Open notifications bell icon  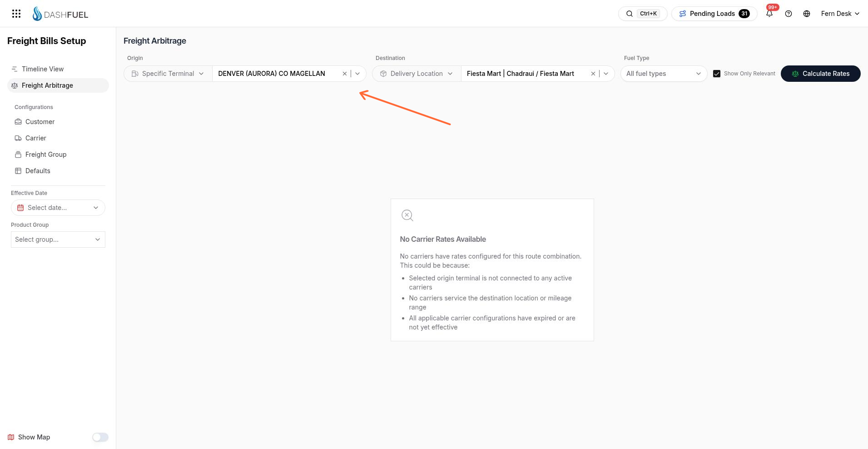(x=769, y=14)
